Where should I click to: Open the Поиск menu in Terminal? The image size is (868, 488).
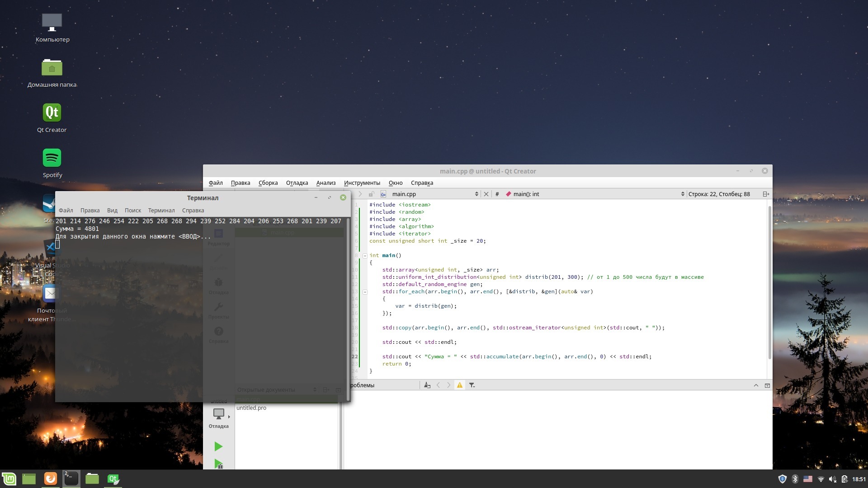pos(132,210)
